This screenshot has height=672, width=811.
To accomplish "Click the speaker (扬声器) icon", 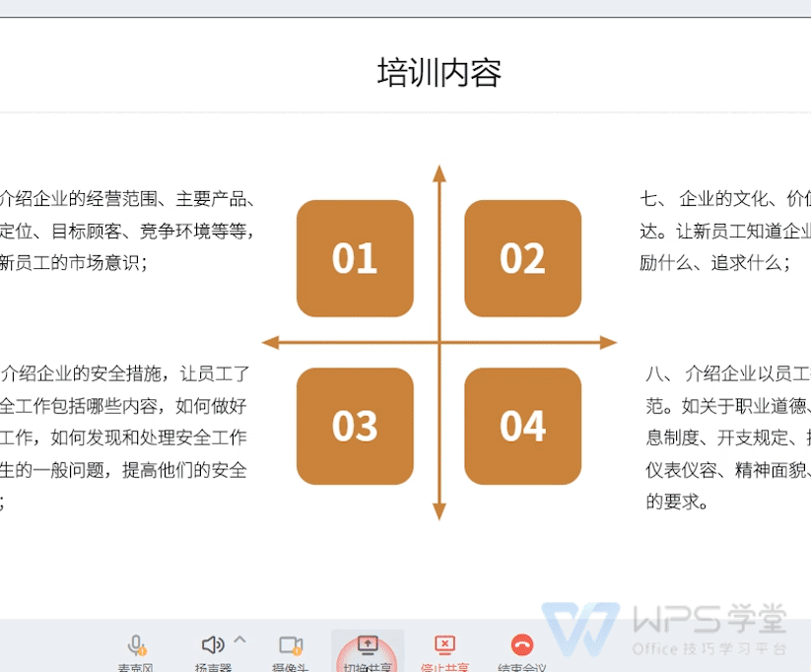I will click(x=212, y=644).
